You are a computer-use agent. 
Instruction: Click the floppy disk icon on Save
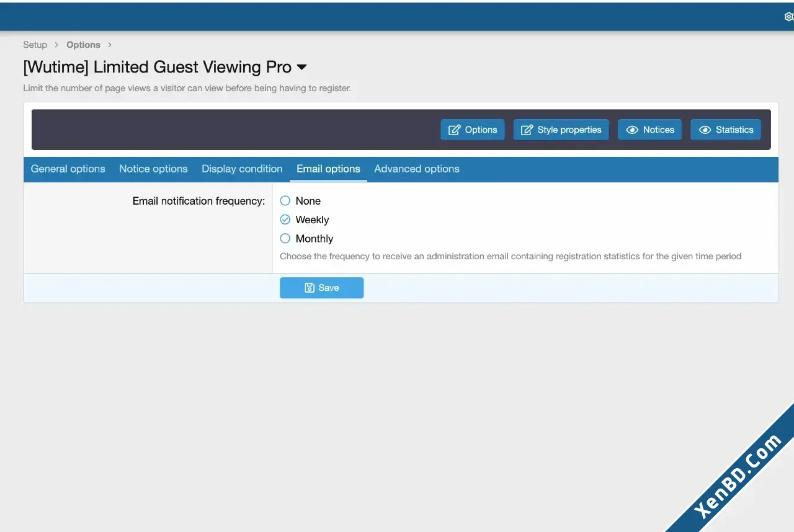(x=310, y=288)
